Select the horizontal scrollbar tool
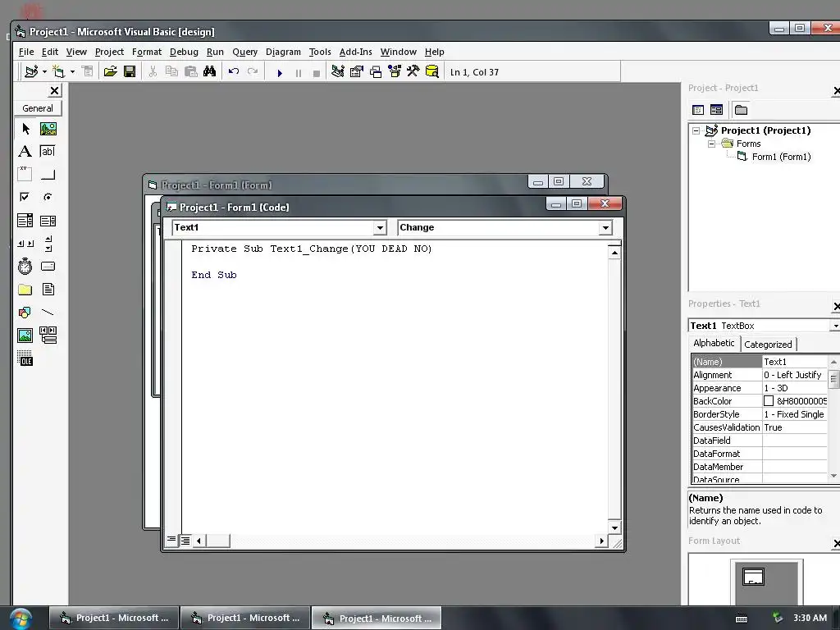 pyautogui.click(x=25, y=243)
